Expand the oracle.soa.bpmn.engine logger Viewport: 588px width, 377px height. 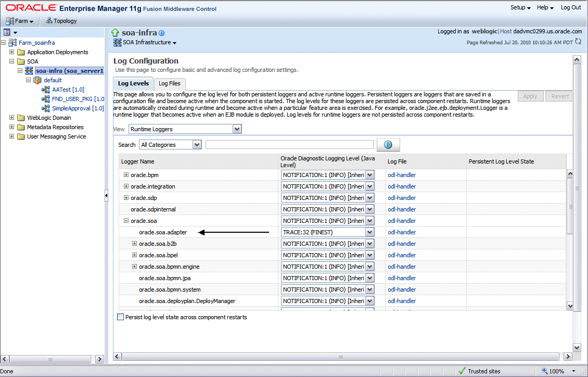coord(134,266)
